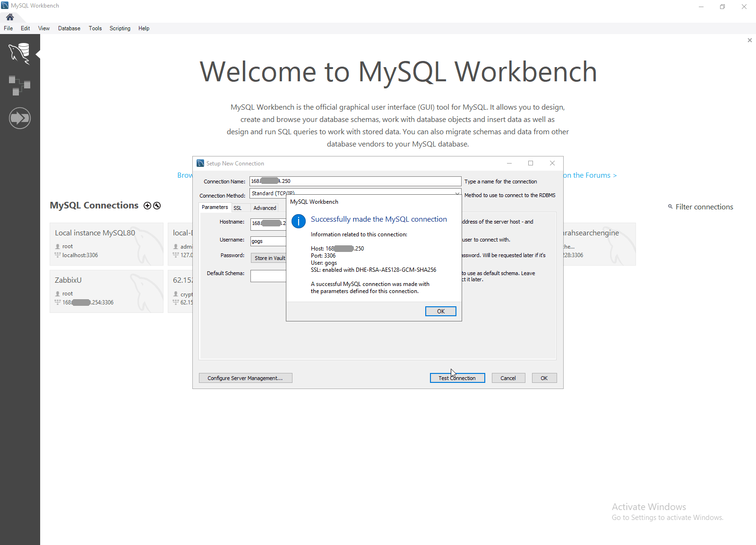Screen dimensions: 756x545
Task: Click Cancel in Setup New Connection
Action: (508, 378)
